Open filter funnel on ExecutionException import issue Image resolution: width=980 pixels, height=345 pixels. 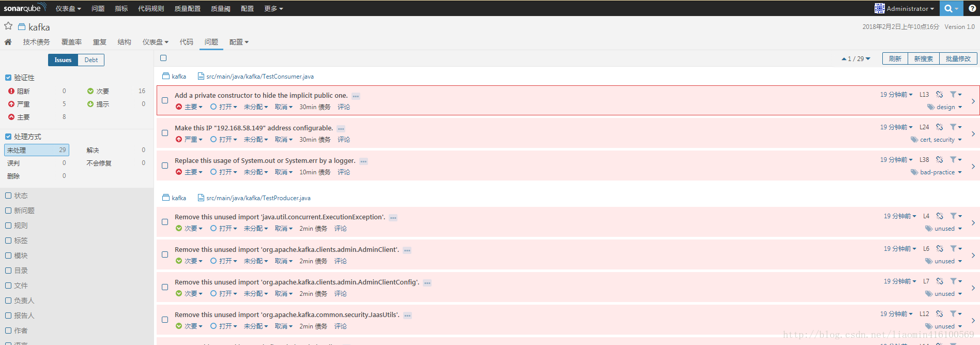point(956,216)
